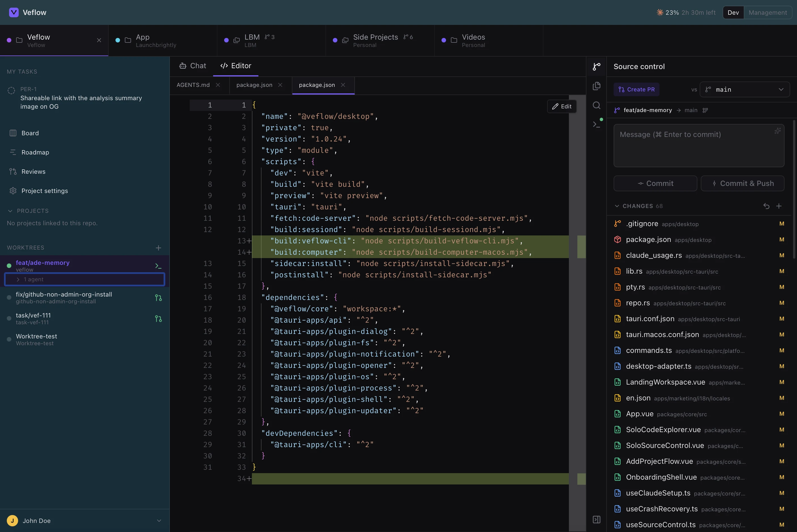Click the usage sunburst icon near 23%

point(659,12)
